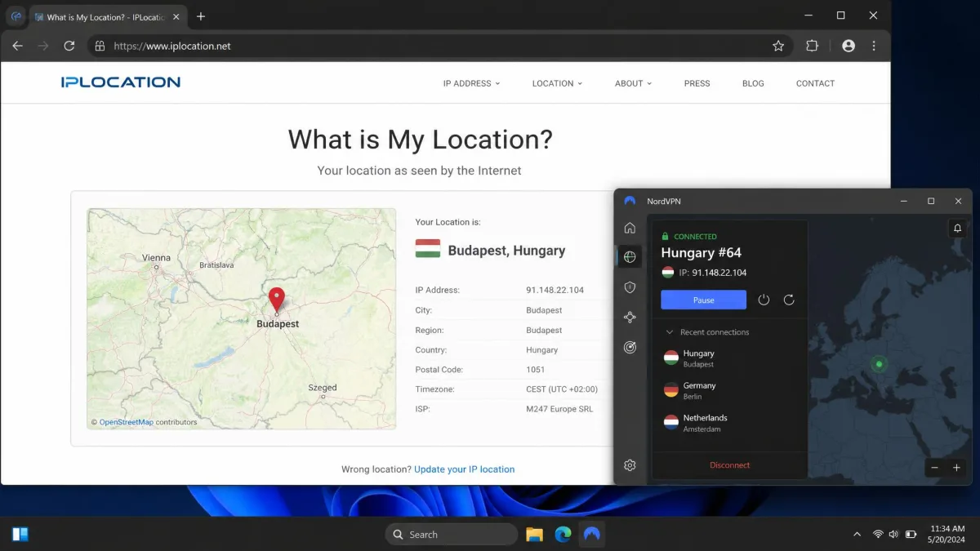980x551 pixels.
Task: Open the BLOG page
Action: click(x=753, y=83)
